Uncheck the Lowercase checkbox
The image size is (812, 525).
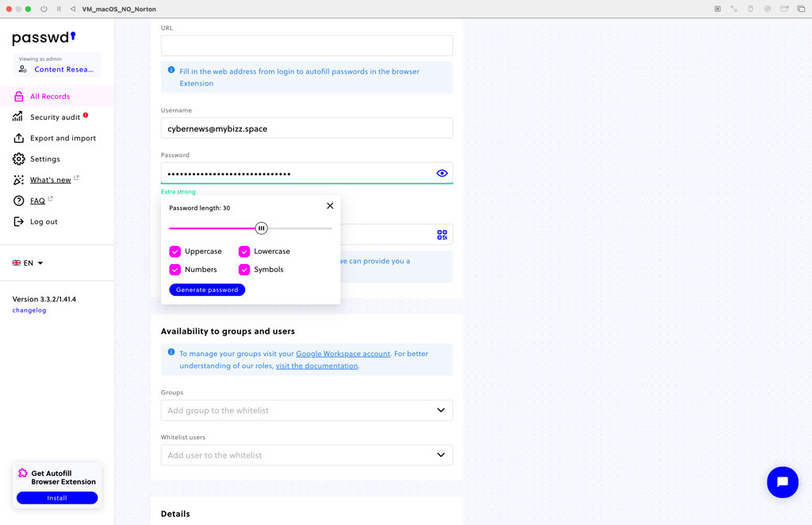pyautogui.click(x=244, y=251)
